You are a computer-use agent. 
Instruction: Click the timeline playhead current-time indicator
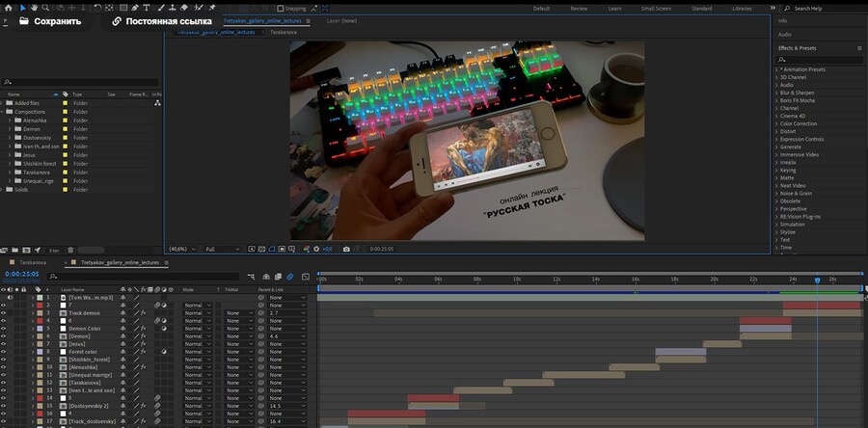coord(817,281)
